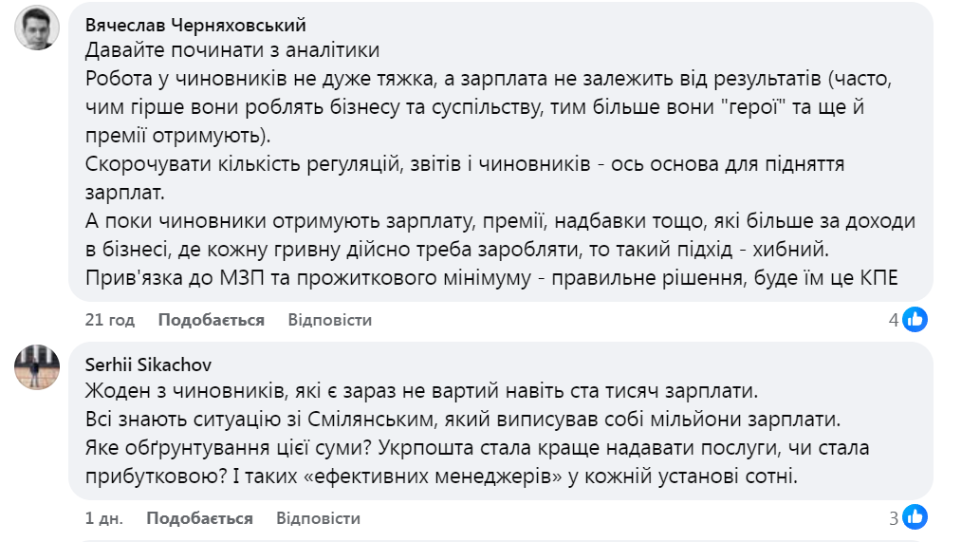Click the like reaction icon on Serhii Sikachov's comment

[x=915, y=517]
